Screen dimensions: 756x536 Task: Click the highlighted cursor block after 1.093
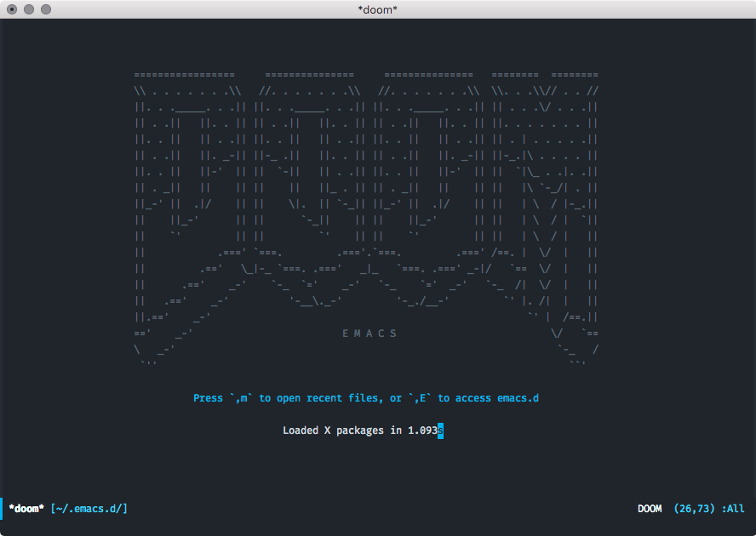click(440, 431)
